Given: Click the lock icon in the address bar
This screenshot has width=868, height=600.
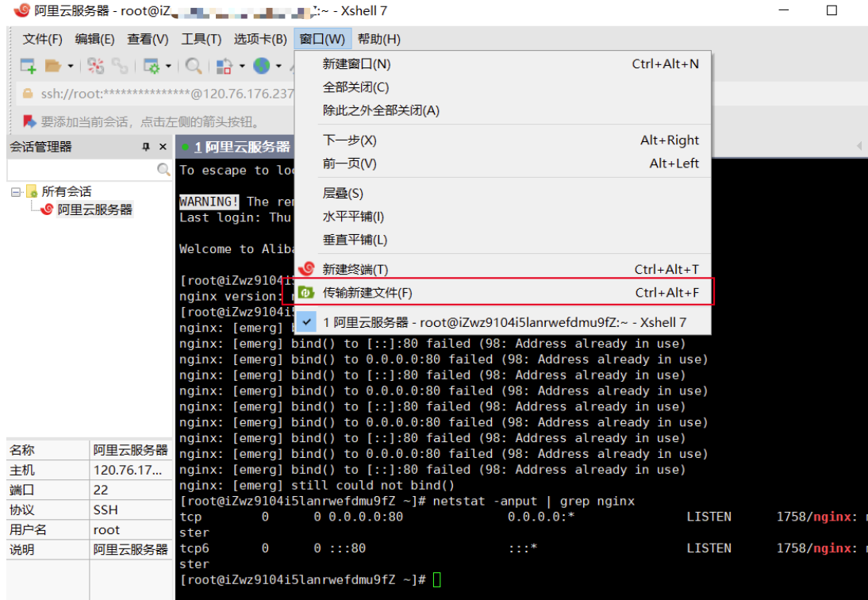Looking at the screenshot, I should 27,94.
